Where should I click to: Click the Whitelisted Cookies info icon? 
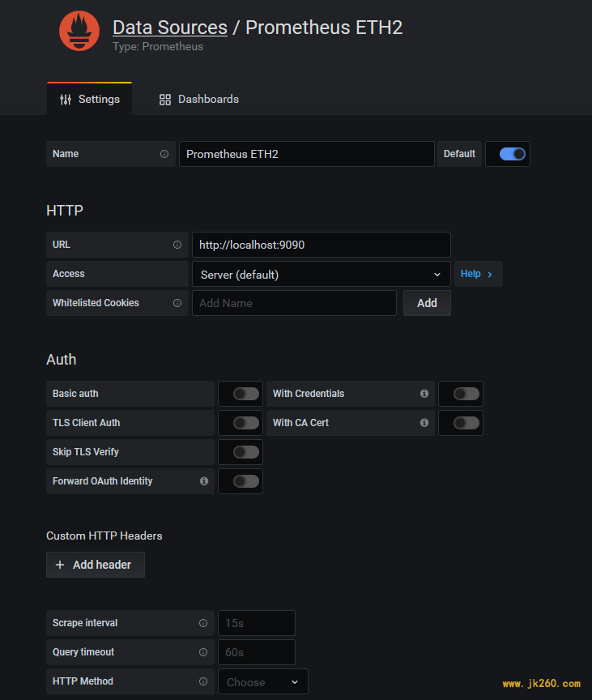click(177, 303)
